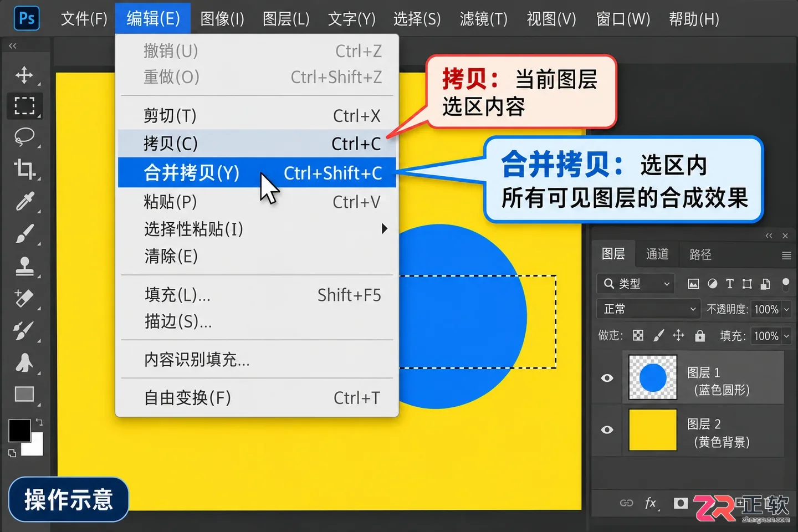
Task: Click the 图层 1 blue circle thumbnail
Action: pyautogui.click(x=653, y=377)
